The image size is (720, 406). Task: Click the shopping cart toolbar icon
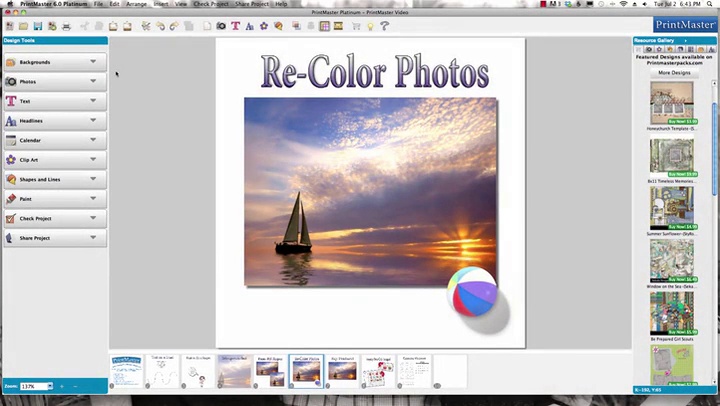point(355,26)
